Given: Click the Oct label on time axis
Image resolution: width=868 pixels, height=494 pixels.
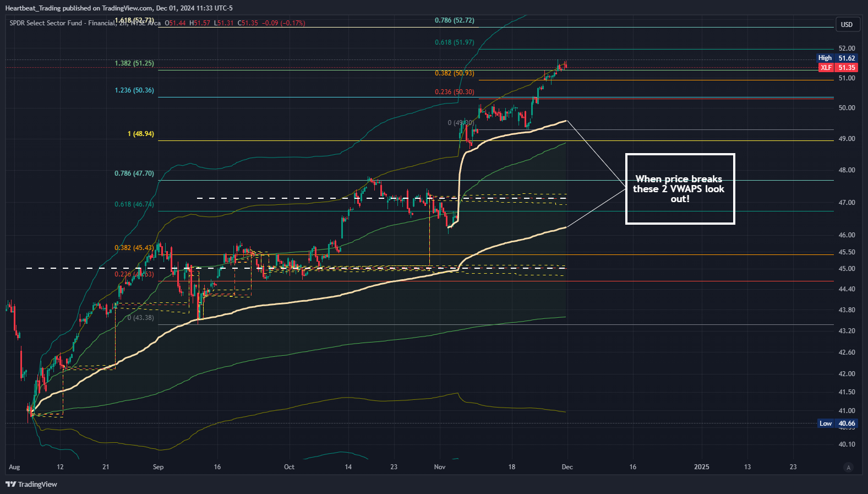Looking at the screenshot, I should (x=289, y=467).
